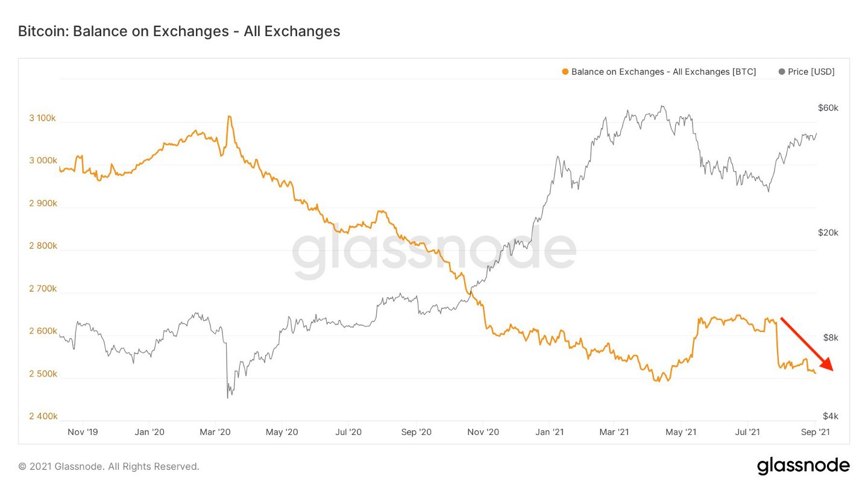The height and width of the screenshot is (488, 868).
Task: Click the Nov '19 x-axis label
Action: pos(83,433)
